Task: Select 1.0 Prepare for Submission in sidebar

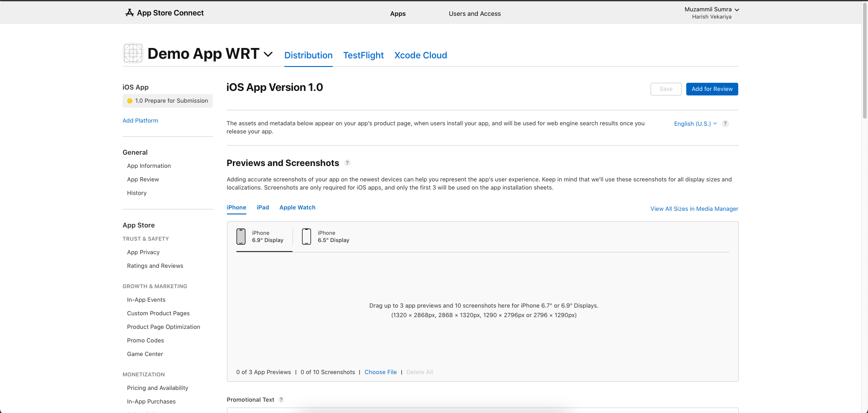Action: pyautogui.click(x=168, y=101)
